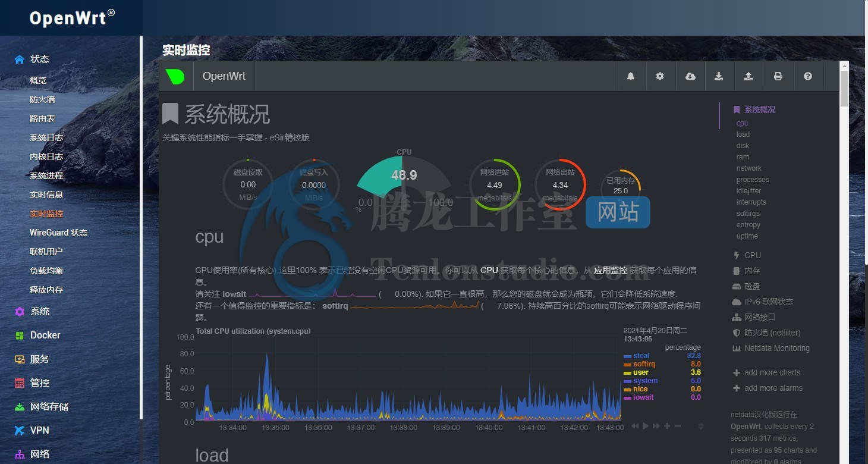This screenshot has height=464, width=868.
Task: Open WireGuard 状态 page
Action: click(x=58, y=233)
